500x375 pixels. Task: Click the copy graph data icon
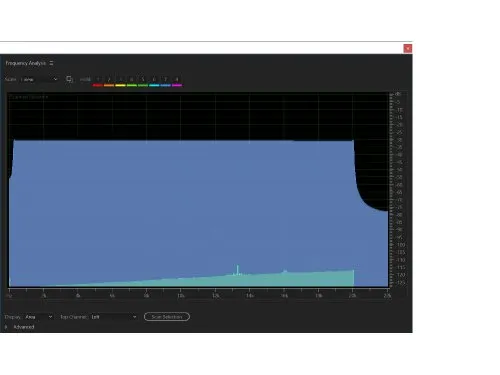click(69, 79)
